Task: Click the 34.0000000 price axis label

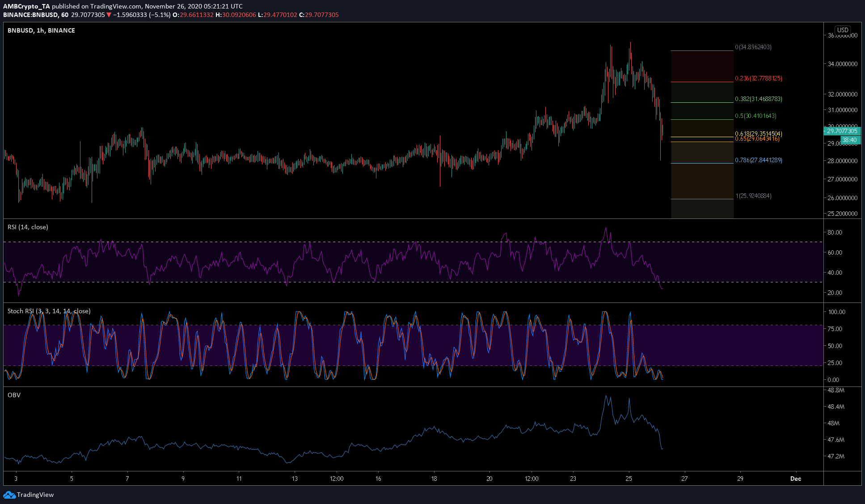Action: pos(842,64)
